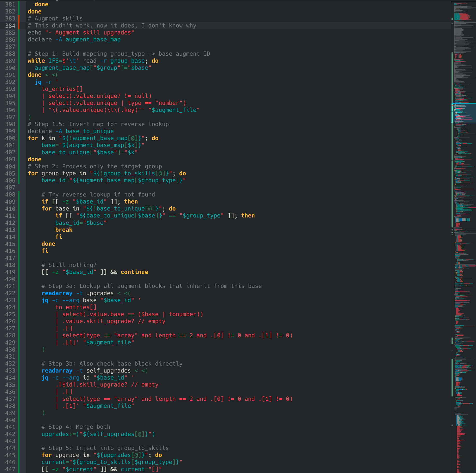Viewport: 476px width, 473px height.
Task: Click 'Step 2: Process only the target group' comment
Action: pyautogui.click(x=95, y=166)
